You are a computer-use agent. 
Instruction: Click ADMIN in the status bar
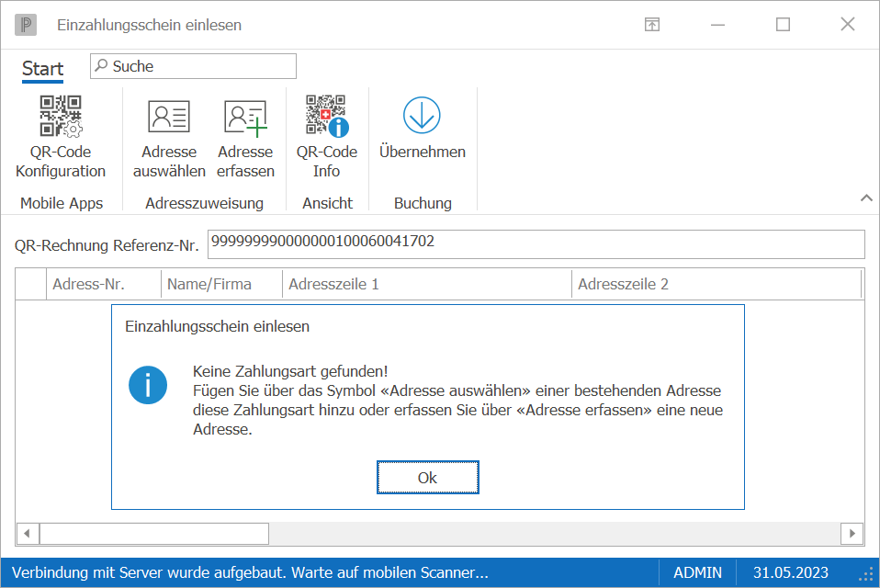pos(697,572)
